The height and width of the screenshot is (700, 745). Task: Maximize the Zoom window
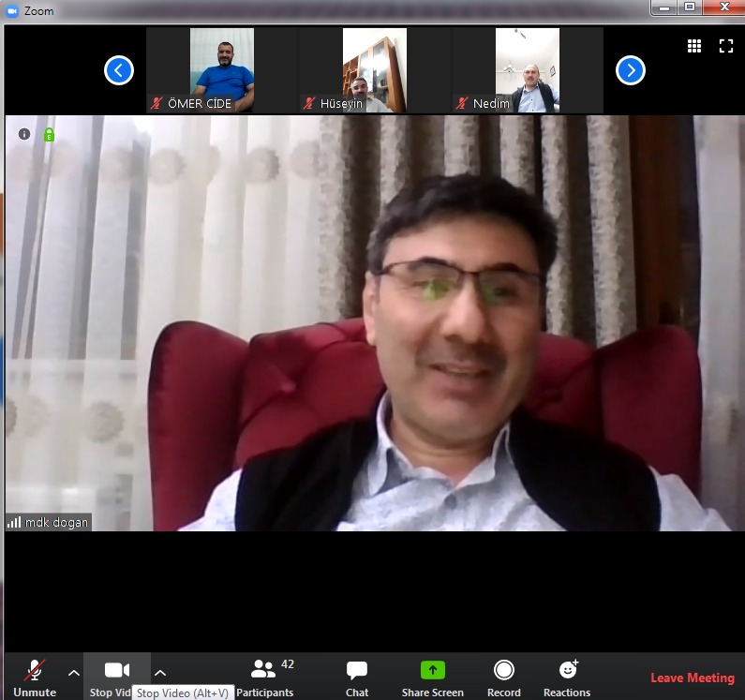(690, 7)
